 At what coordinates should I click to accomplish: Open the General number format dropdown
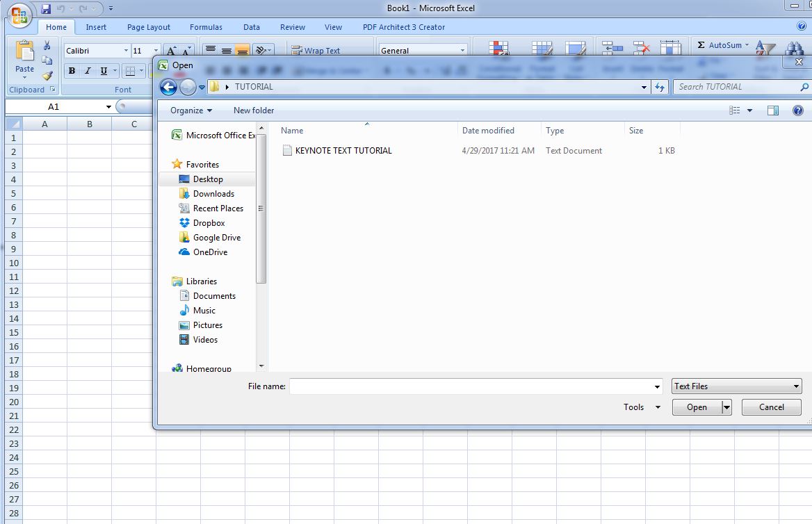click(462, 50)
